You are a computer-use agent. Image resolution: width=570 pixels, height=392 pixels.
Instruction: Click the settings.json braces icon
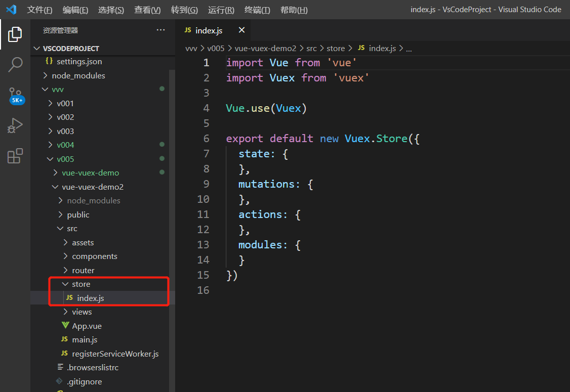49,61
